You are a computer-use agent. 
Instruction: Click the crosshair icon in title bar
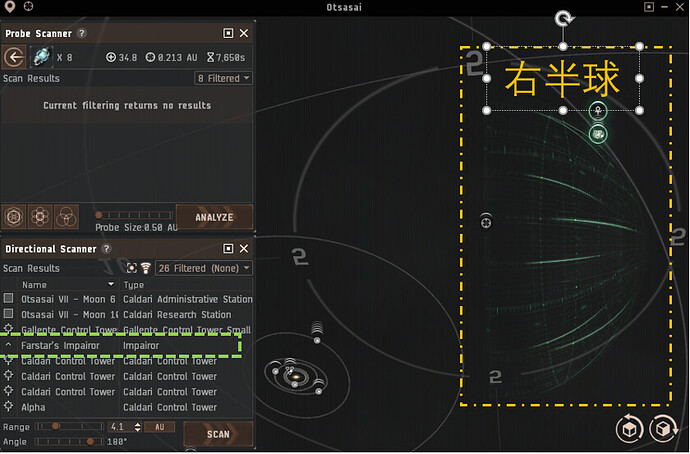(29, 6)
